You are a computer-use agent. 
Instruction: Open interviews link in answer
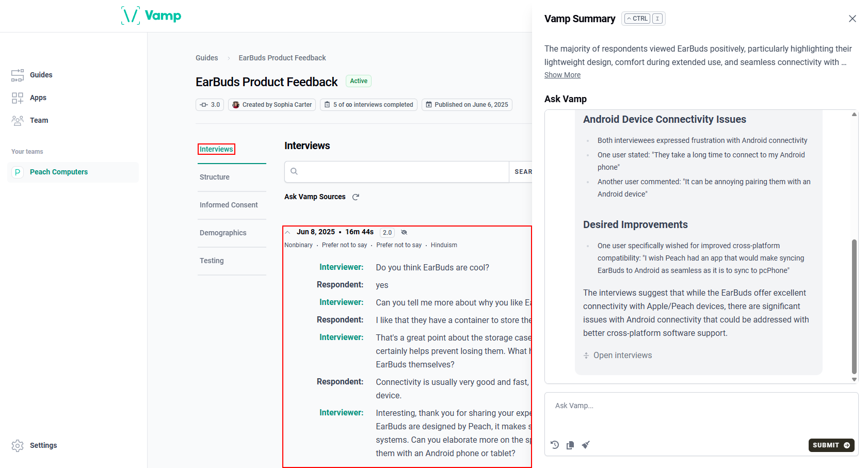click(x=618, y=355)
